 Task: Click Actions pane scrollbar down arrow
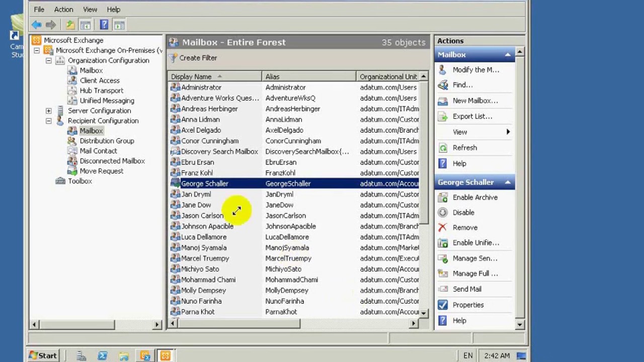tap(520, 325)
